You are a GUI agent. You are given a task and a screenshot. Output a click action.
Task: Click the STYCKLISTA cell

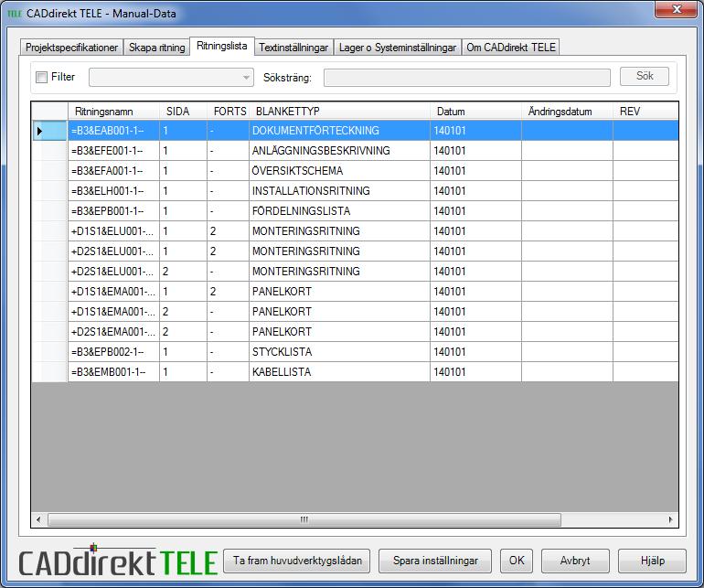pos(339,352)
